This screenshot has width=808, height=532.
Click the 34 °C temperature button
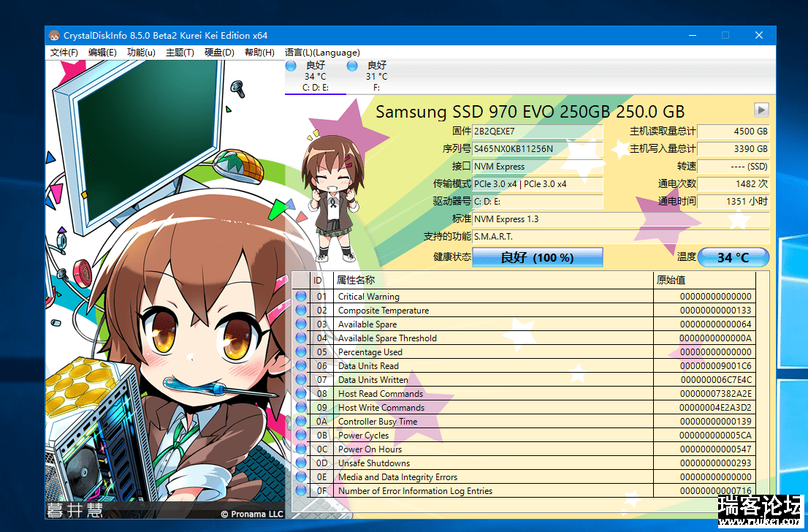[x=733, y=257]
